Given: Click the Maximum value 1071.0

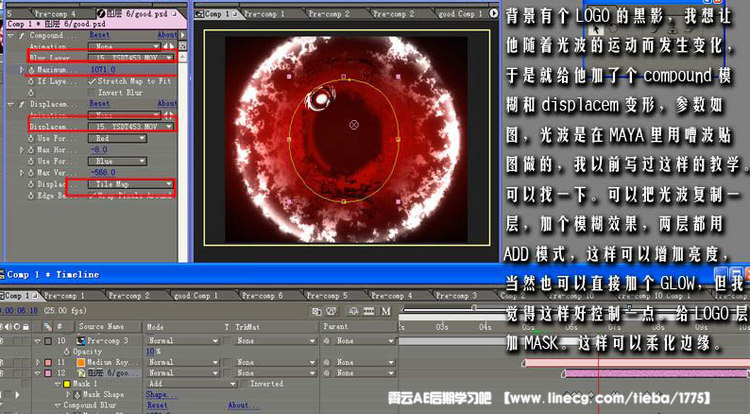Looking at the screenshot, I should point(103,70).
